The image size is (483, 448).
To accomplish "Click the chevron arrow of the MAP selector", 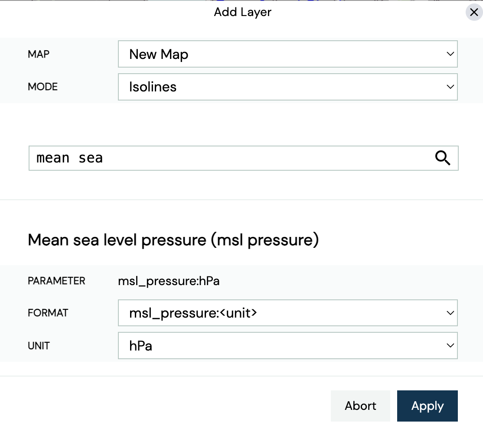I will [450, 54].
